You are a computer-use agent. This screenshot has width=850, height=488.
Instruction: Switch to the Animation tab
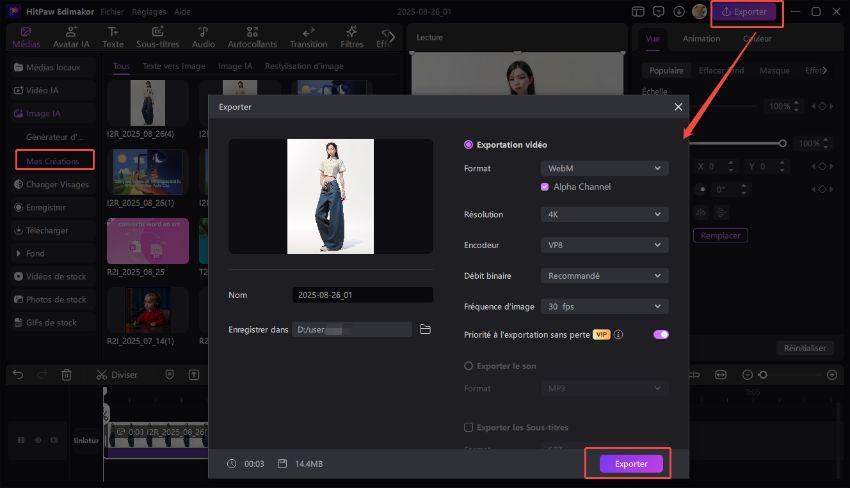pyautogui.click(x=700, y=39)
